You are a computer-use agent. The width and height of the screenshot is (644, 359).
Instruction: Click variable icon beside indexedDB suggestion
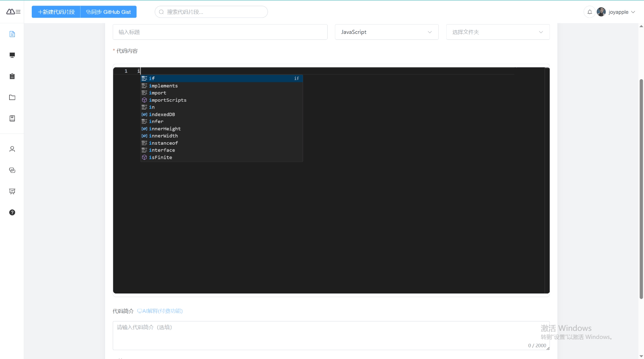[144, 115]
